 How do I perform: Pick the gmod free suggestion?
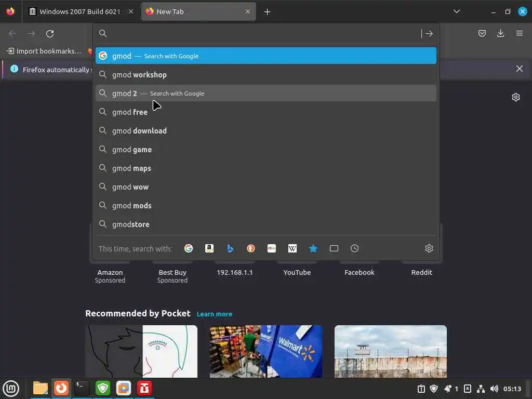coord(265,112)
